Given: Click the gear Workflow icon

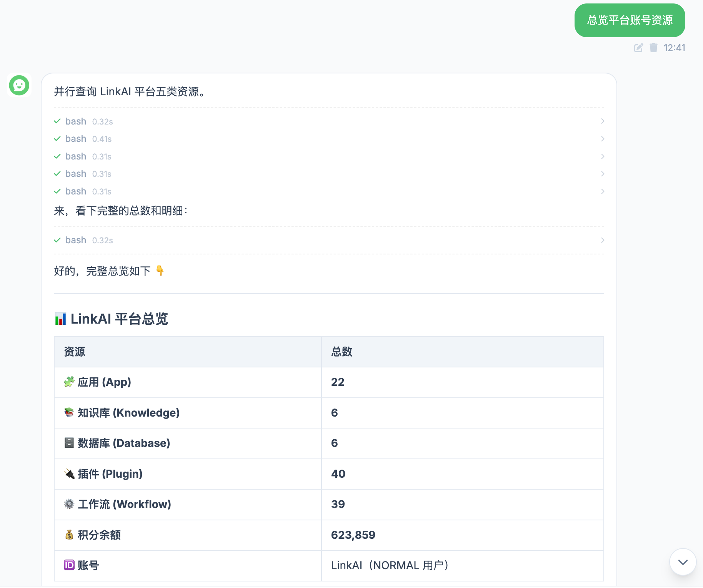Looking at the screenshot, I should coord(69,504).
